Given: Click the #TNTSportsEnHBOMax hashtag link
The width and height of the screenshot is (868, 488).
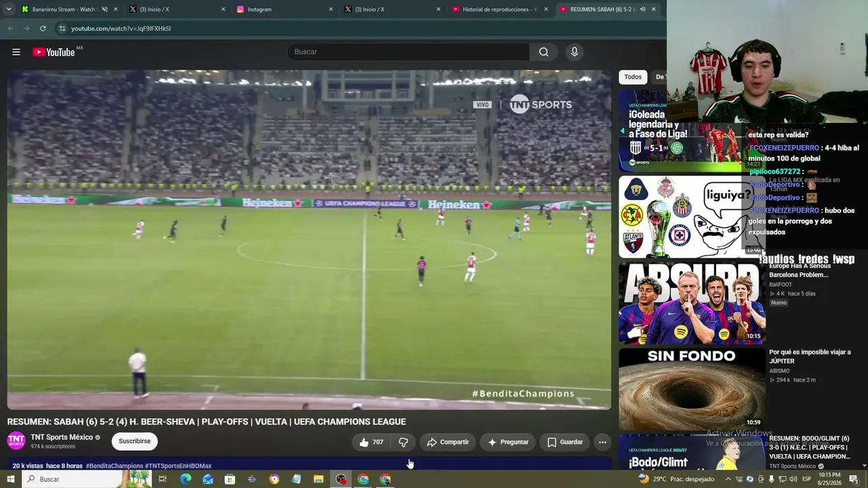Looking at the screenshot, I should pyautogui.click(x=178, y=466).
